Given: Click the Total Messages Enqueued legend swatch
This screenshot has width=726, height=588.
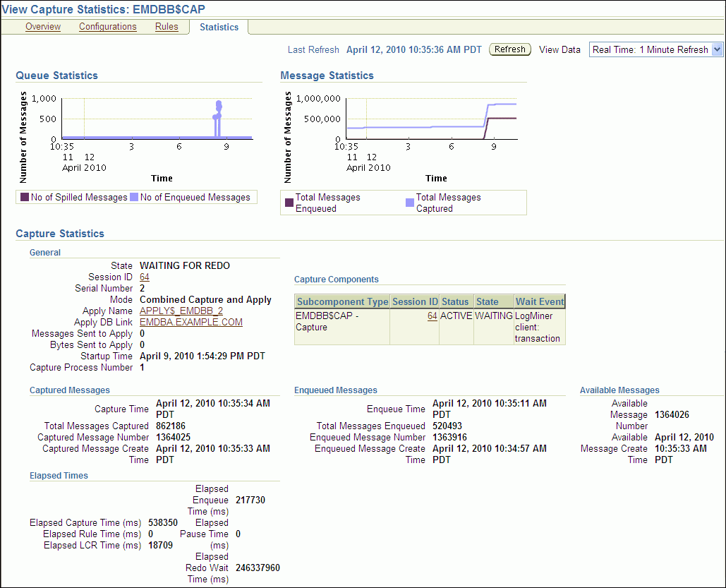Looking at the screenshot, I should click(x=289, y=203).
